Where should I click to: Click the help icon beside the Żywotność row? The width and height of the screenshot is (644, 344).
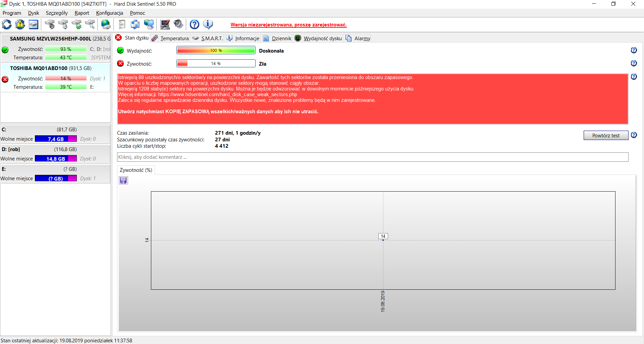click(634, 63)
